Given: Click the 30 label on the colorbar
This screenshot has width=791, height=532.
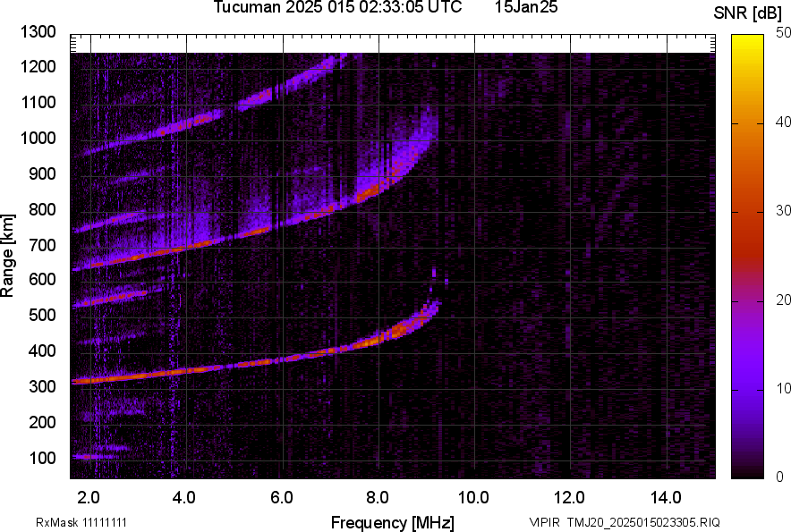Looking at the screenshot, I should (784, 211).
